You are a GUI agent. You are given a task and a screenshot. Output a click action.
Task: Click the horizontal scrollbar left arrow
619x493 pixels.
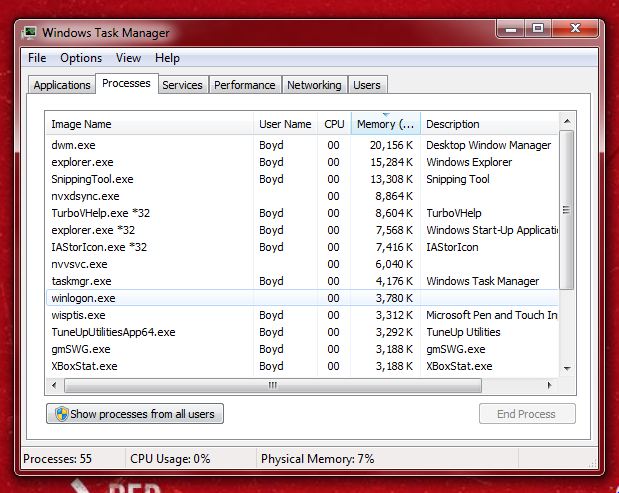(54, 385)
